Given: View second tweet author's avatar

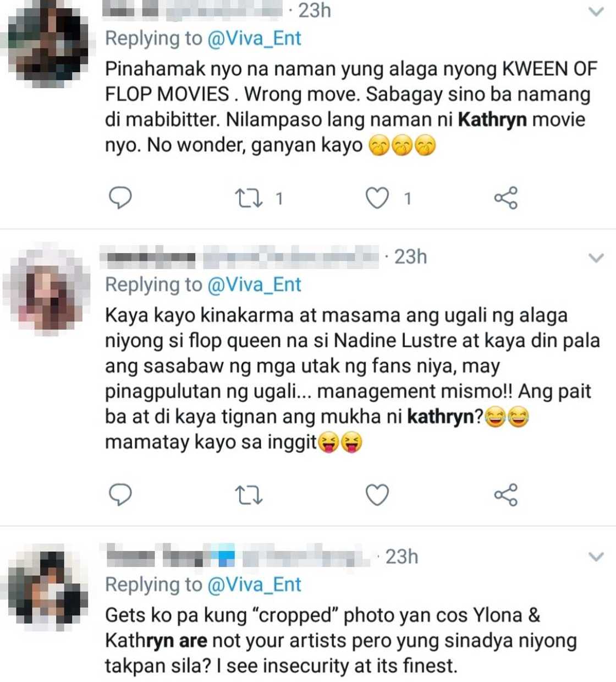Looking at the screenshot, I should (x=47, y=289).
